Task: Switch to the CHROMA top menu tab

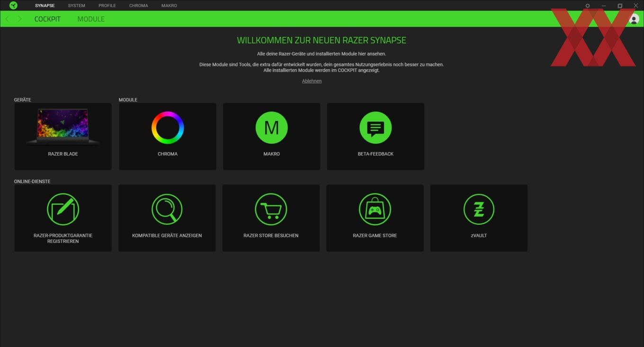Action: click(139, 6)
